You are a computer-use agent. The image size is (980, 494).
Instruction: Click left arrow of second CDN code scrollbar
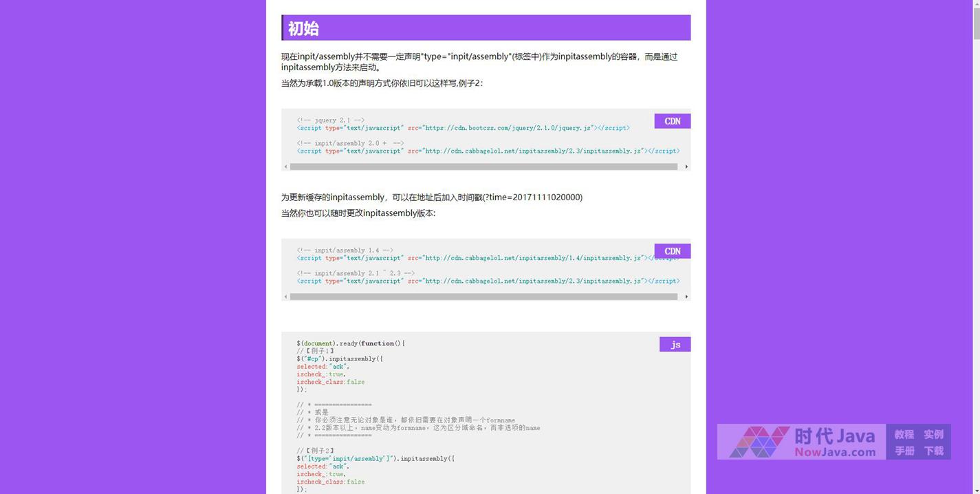[285, 297]
